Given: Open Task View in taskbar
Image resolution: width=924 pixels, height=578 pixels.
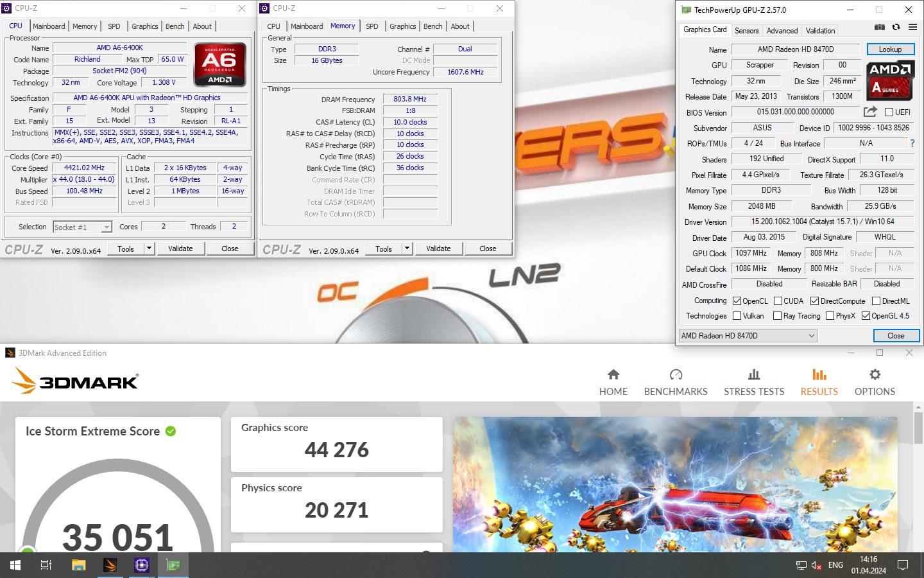Looking at the screenshot, I should point(46,565).
